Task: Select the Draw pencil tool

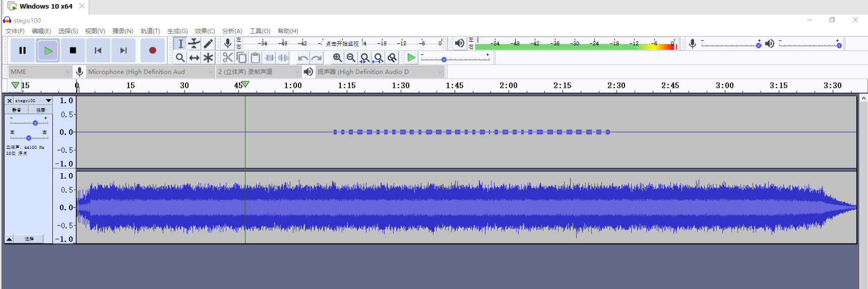Action: click(208, 44)
